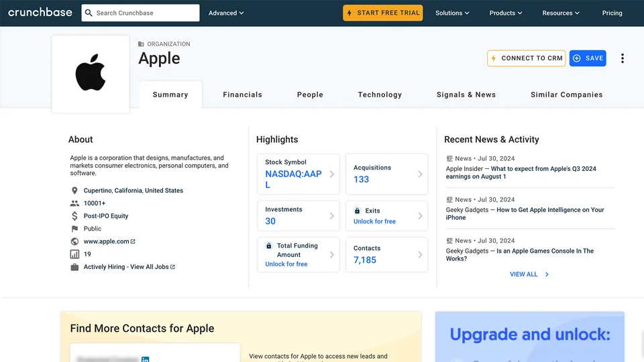This screenshot has height=362, width=644.
Task: Open How to Get Apple Intelligence article
Action: click(x=525, y=213)
